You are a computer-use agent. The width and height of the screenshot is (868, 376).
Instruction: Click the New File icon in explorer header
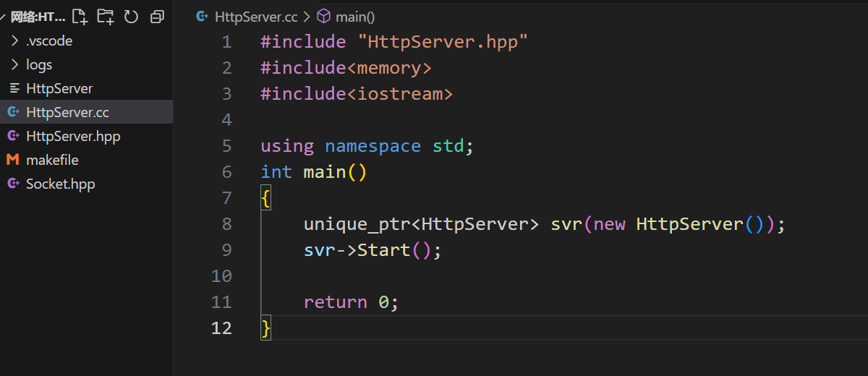pyautogui.click(x=80, y=17)
